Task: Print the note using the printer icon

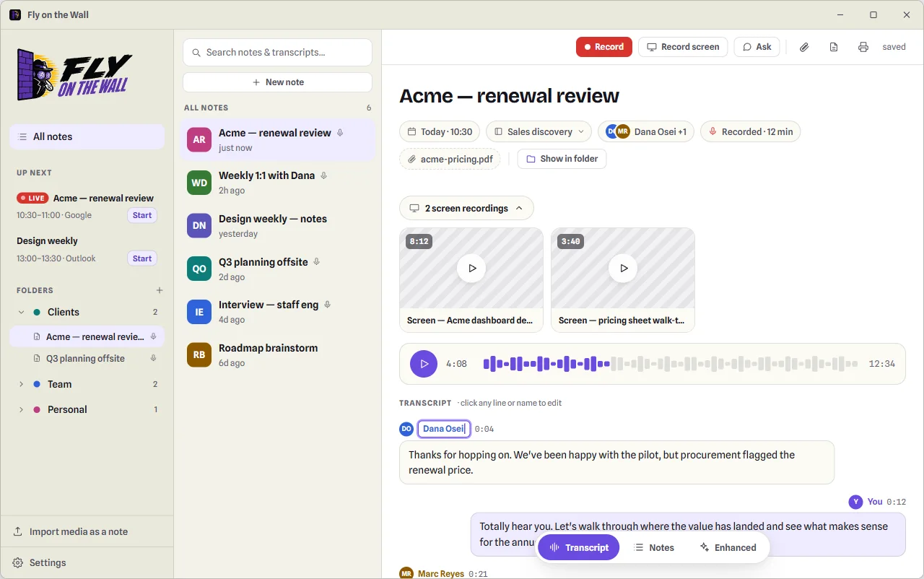Action: coord(863,47)
